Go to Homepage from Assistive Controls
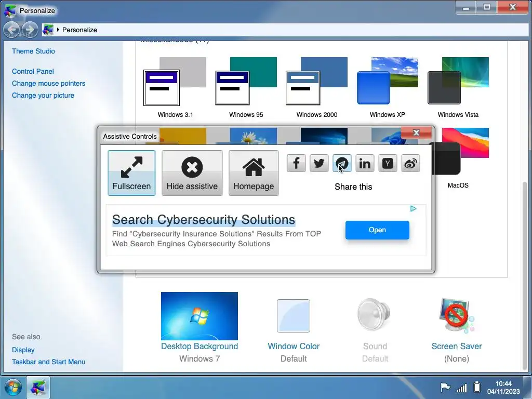Viewport: 532px width, 399px height. click(254, 173)
